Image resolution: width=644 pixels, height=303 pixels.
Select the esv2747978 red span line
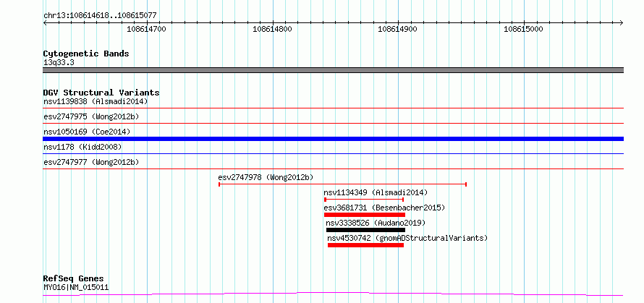click(342, 184)
